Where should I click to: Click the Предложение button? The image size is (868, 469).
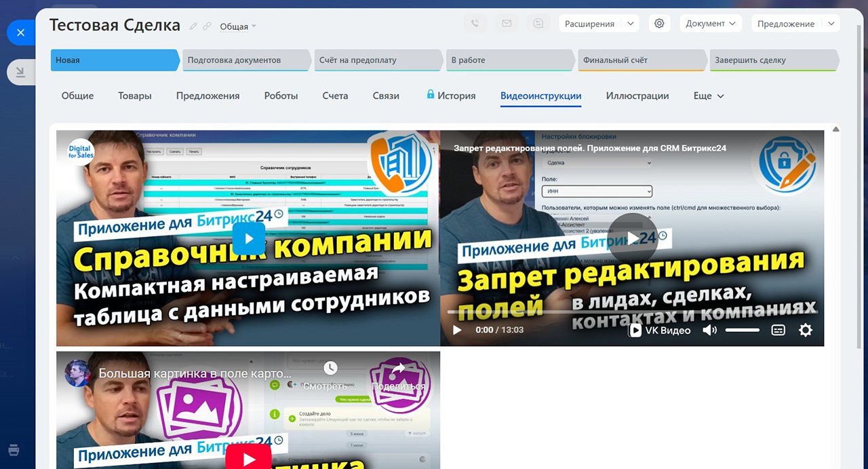(x=786, y=23)
